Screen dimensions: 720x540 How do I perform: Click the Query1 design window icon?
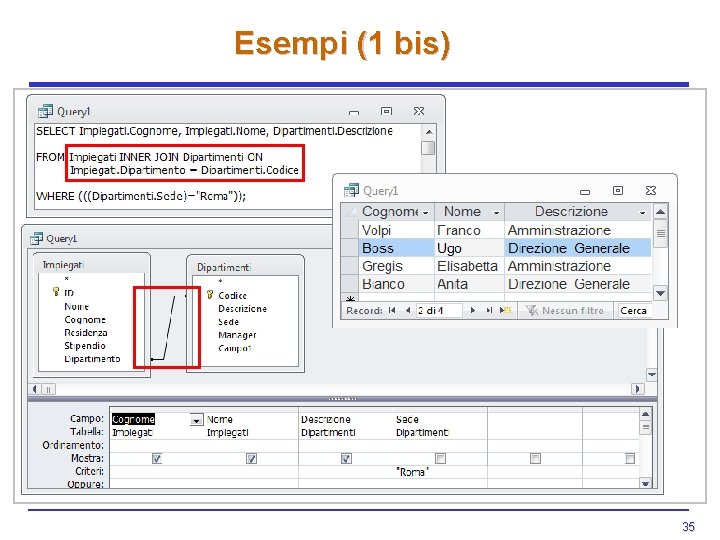pyautogui.click(x=36, y=238)
